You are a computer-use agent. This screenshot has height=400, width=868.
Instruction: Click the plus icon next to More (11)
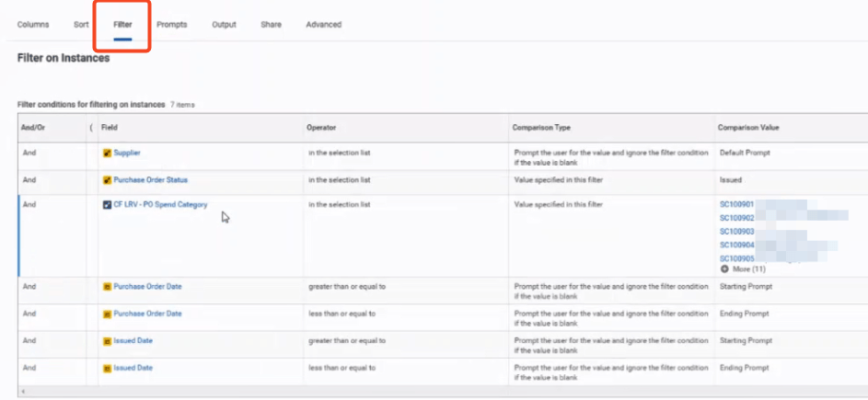724,269
